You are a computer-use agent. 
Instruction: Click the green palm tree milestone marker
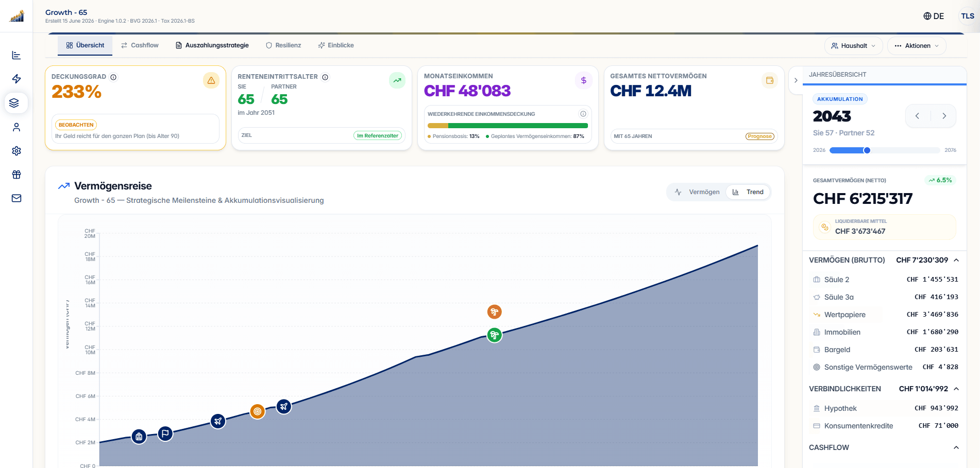click(x=495, y=335)
